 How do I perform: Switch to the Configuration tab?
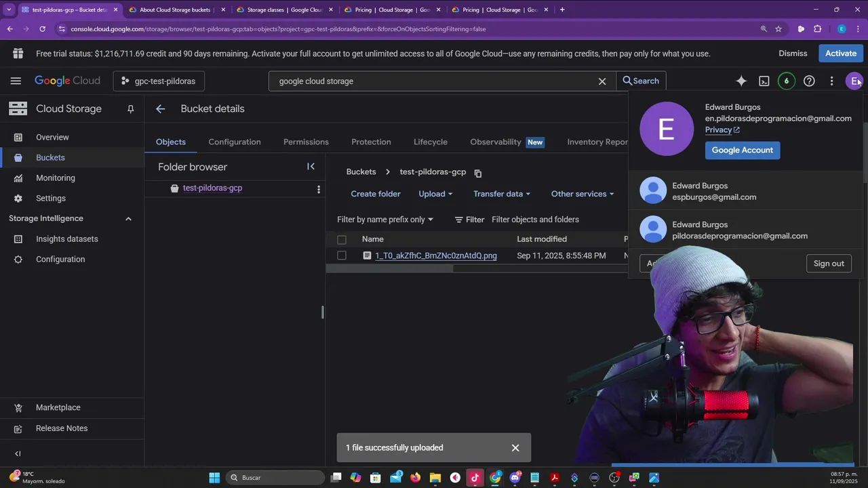click(235, 142)
